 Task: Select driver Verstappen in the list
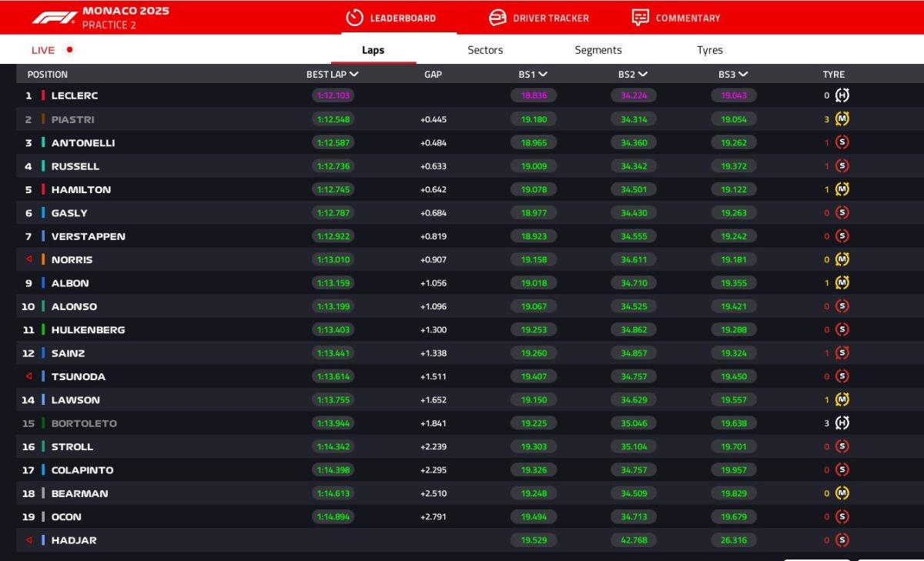[x=88, y=236]
